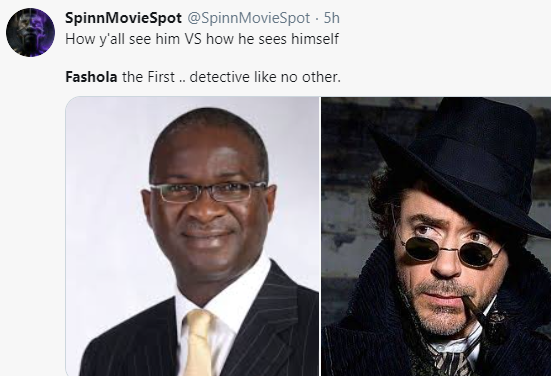Click the round dark sunglasses in right photo
The image size is (551, 376).
453,251
